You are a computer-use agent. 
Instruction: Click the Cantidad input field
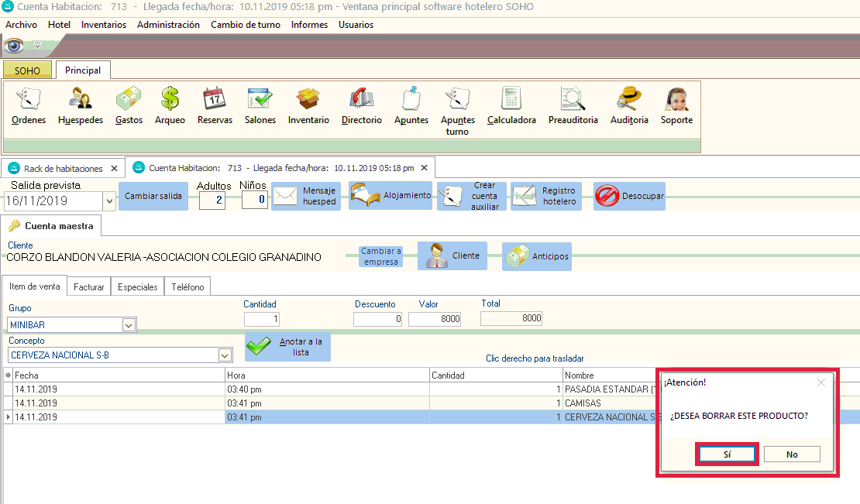tap(262, 319)
